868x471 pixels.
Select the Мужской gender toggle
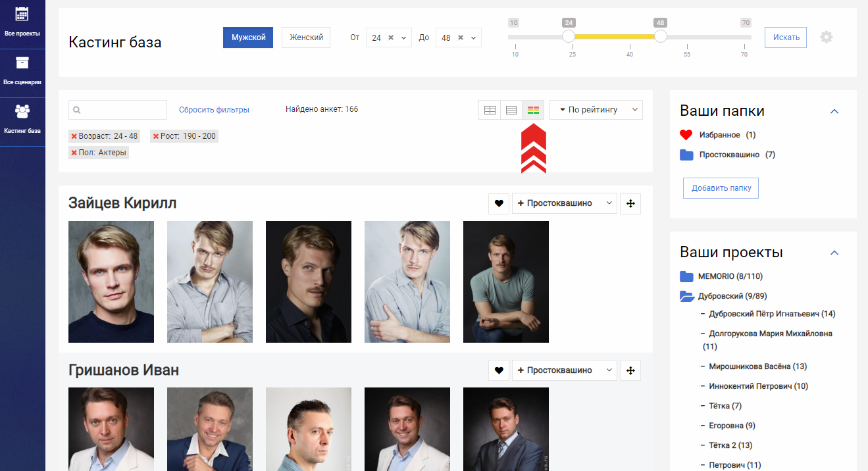(x=249, y=37)
